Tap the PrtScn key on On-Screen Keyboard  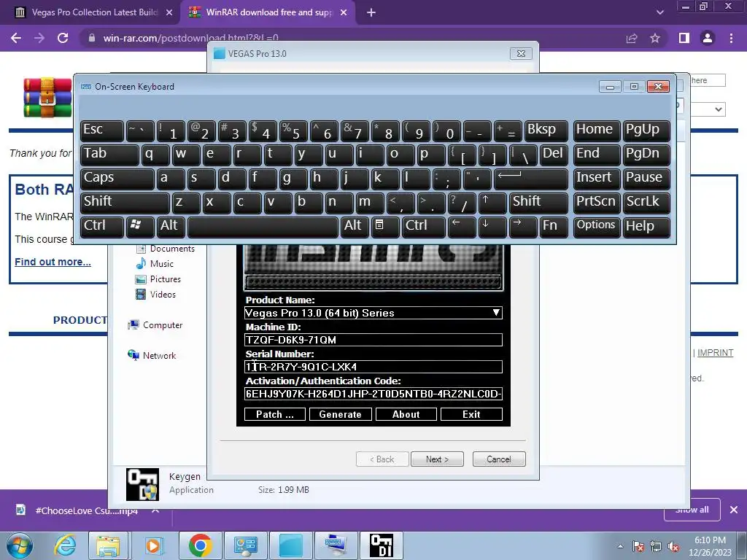coord(597,203)
